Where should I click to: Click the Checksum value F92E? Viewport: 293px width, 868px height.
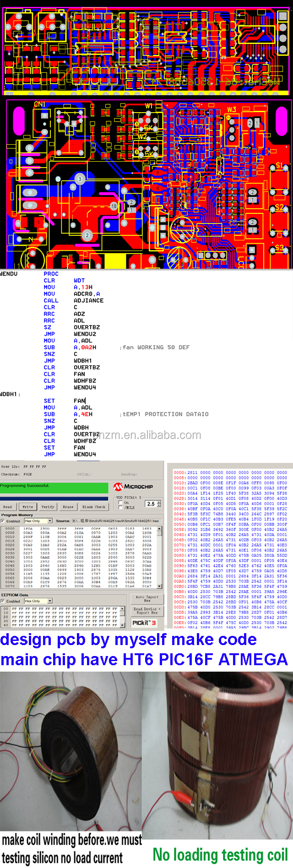pyautogui.click(x=27, y=474)
